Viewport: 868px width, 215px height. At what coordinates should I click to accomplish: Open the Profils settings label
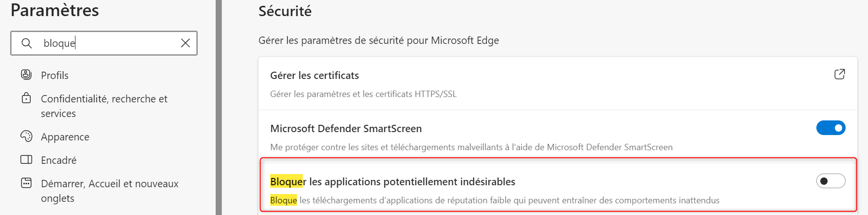point(55,76)
